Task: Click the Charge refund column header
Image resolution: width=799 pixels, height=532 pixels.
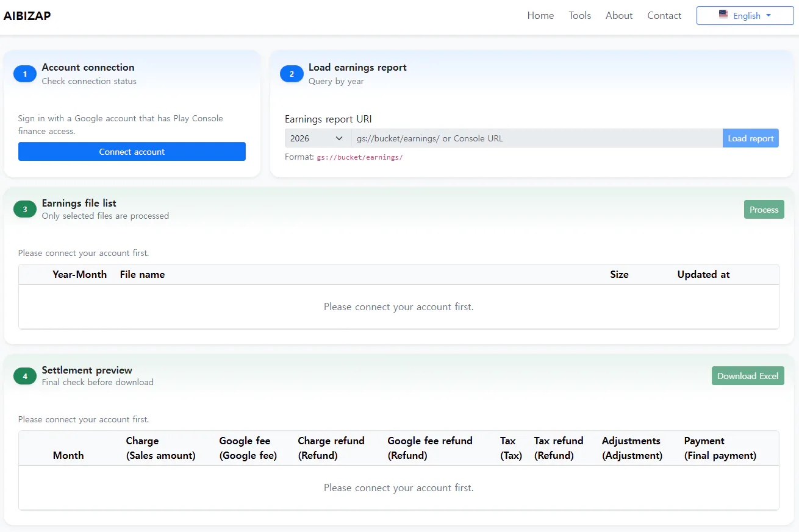Action: pyautogui.click(x=331, y=448)
